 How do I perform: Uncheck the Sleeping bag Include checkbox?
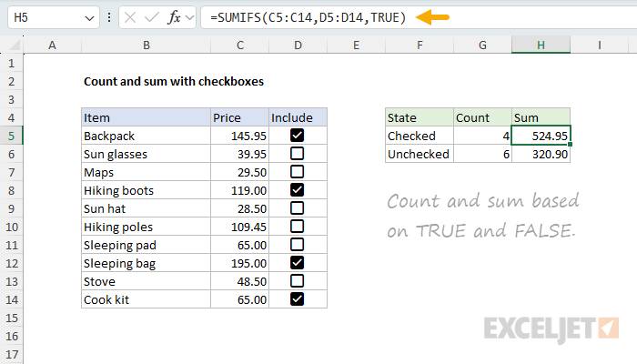297,263
